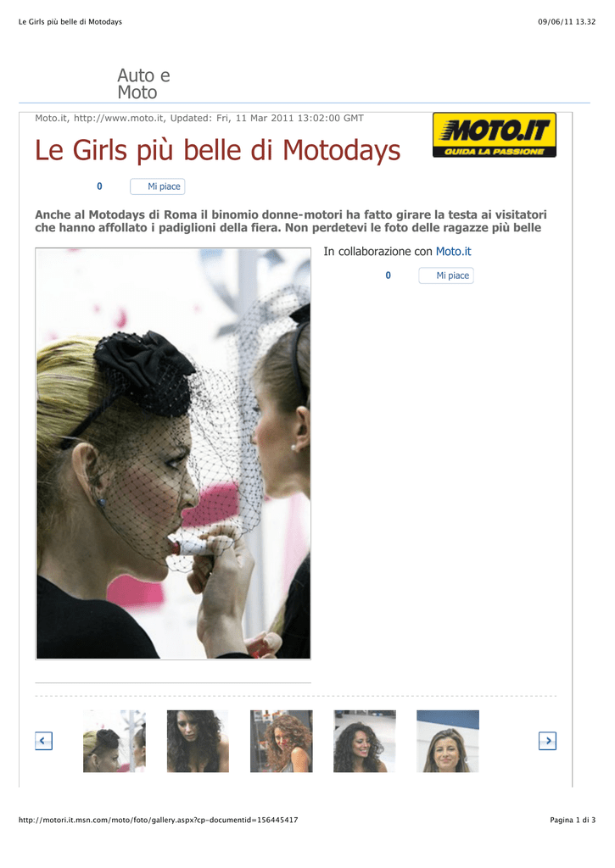This screenshot has height=868, width=615.
Task: Select second thumbnail of dark-haired woman
Action: point(198,741)
